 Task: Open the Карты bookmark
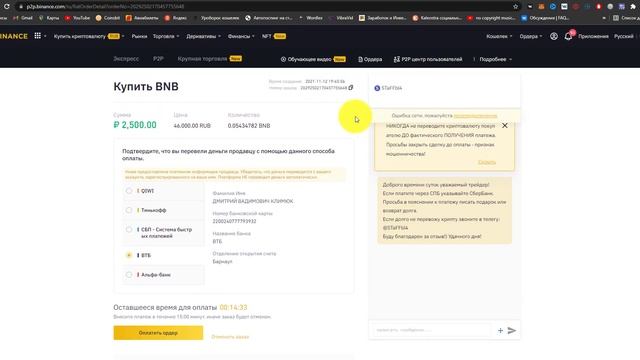[49, 18]
